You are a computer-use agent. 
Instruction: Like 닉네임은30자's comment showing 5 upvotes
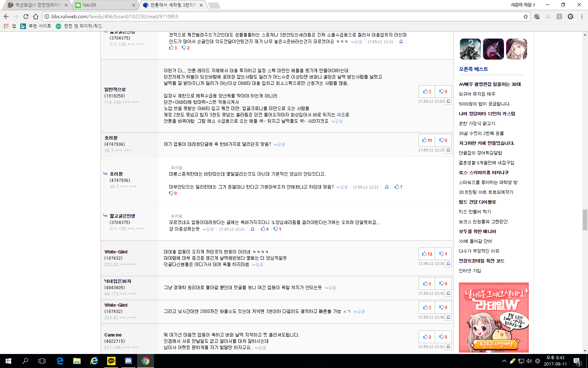coord(427,284)
